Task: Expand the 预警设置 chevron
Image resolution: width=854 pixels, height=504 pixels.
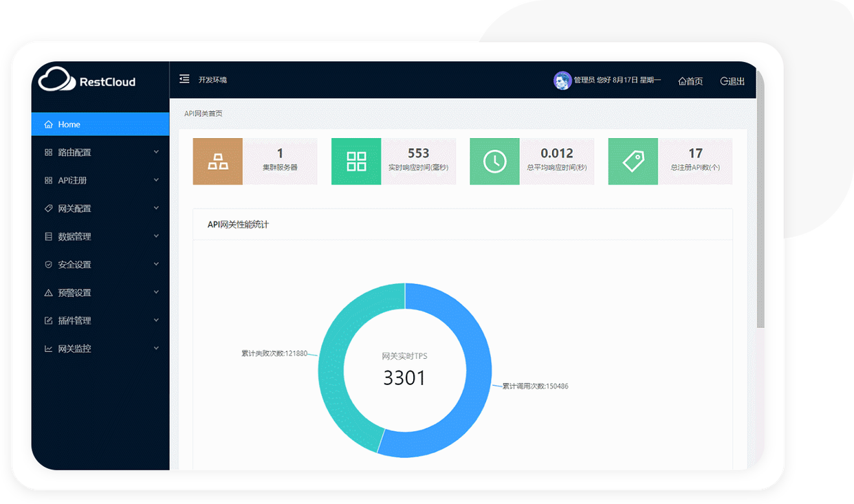Action: 156,292
